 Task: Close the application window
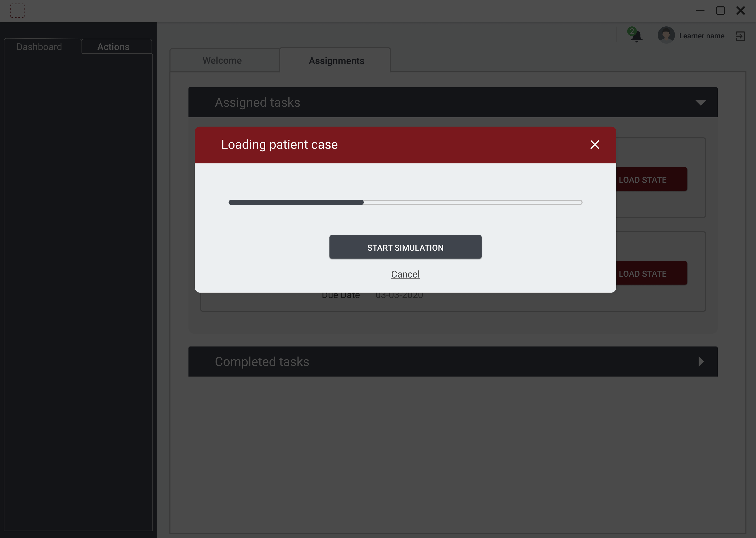point(740,11)
